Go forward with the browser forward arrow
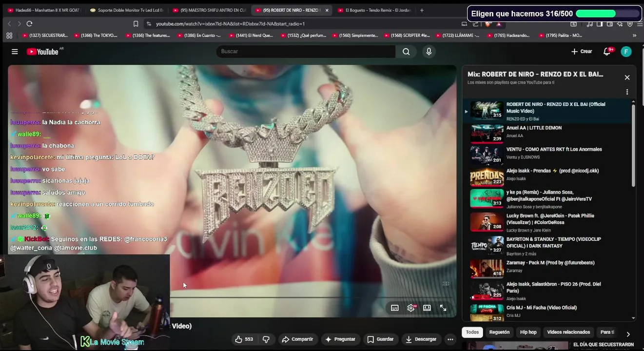The image size is (644, 351). 19,23
